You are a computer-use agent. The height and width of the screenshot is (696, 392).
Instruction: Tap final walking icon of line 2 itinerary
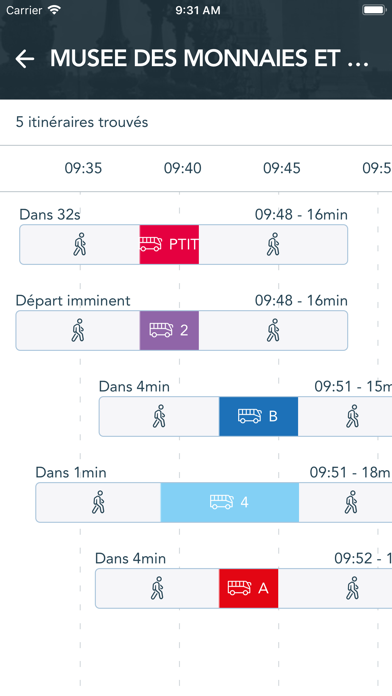click(x=273, y=330)
